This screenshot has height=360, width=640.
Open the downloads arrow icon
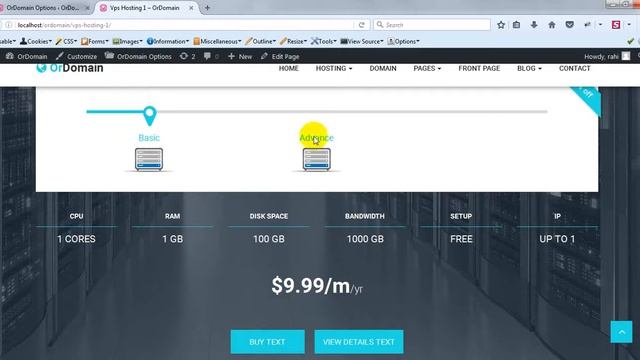534,25
